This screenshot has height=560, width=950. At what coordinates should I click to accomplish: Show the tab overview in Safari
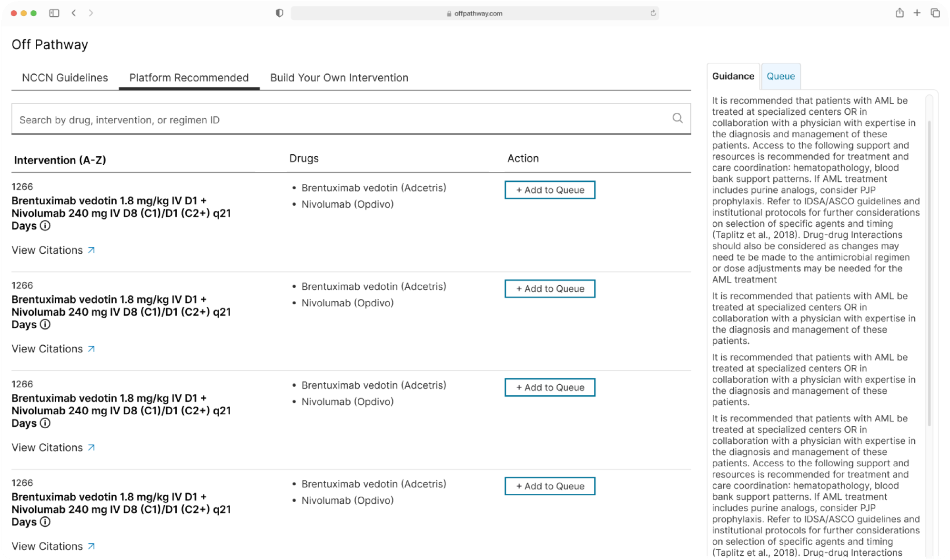[x=935, y=13]
